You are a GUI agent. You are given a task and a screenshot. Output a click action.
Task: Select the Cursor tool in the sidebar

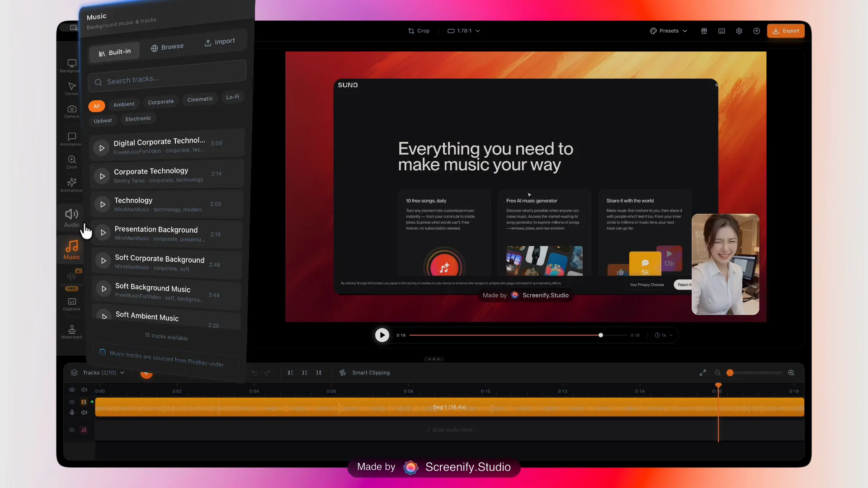point(71,89)
